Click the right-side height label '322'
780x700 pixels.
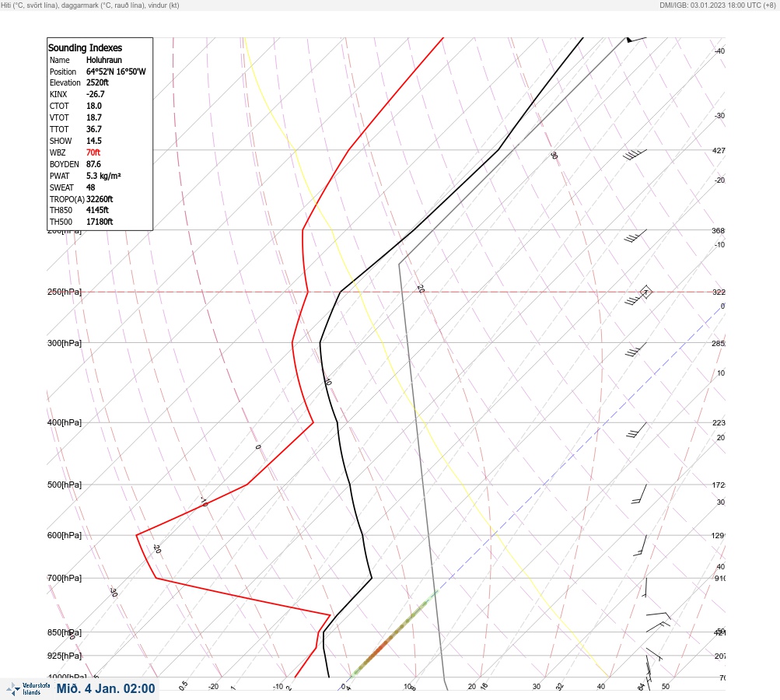pos(719,292)
